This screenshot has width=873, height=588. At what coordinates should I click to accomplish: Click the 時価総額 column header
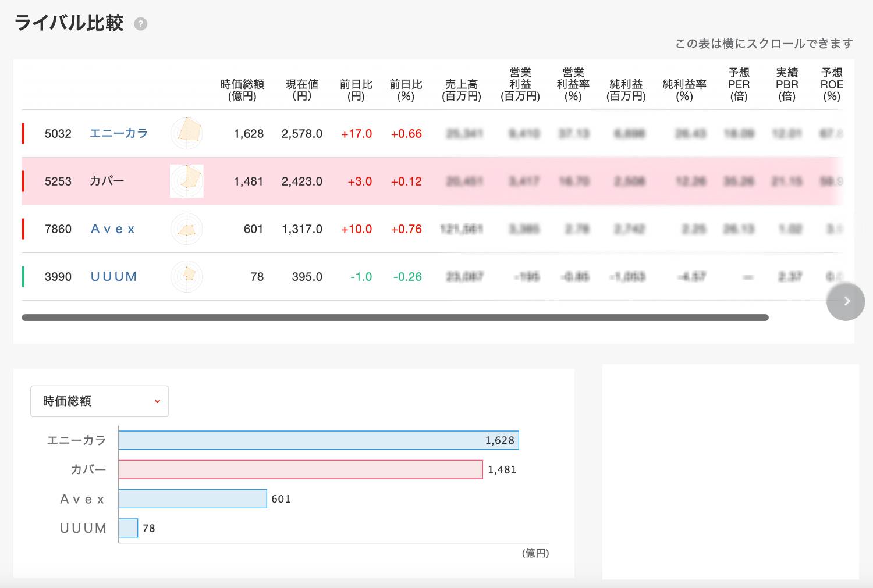[x=242, y=90]
